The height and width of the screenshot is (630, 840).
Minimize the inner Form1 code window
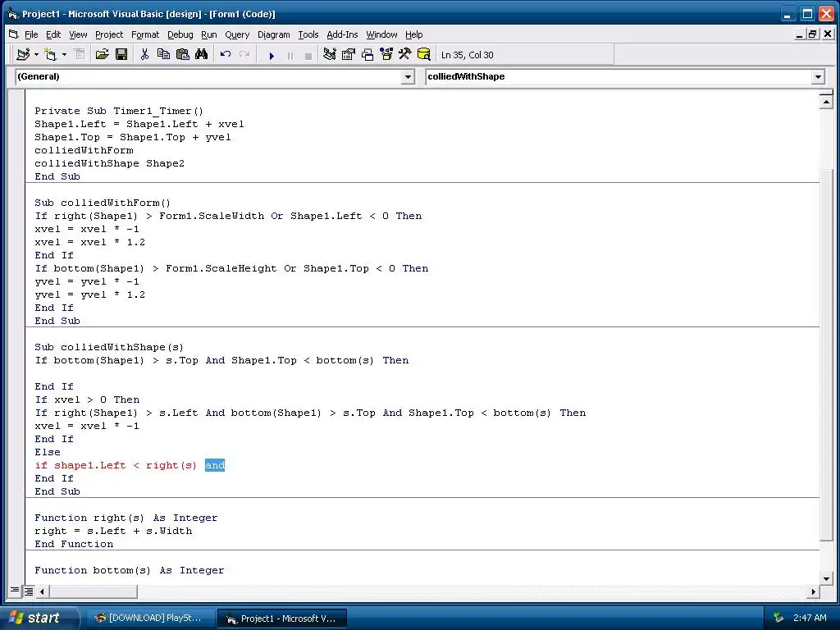799,34
